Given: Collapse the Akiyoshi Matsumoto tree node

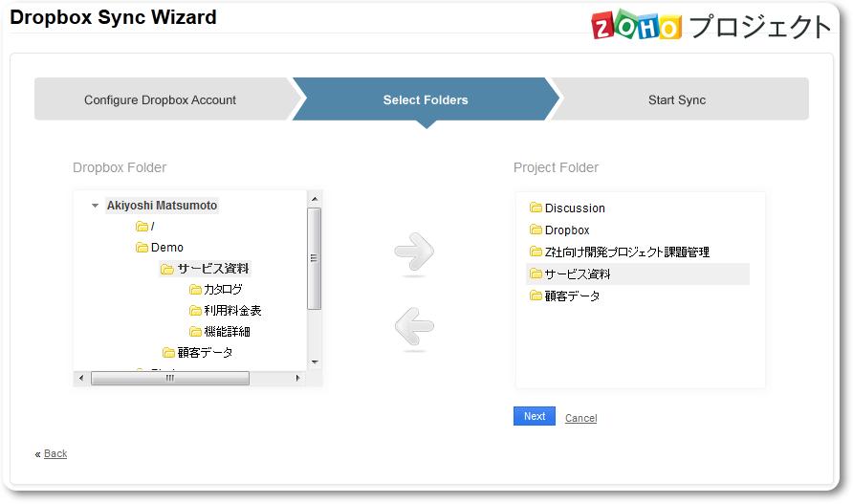Looking at the screenshot, I should pyautogui.click(x=95, y=206).
